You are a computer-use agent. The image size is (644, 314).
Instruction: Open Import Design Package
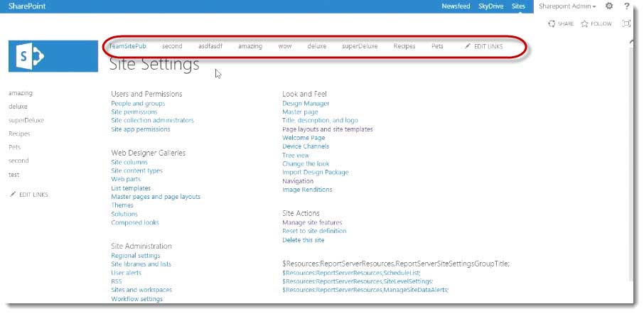pos(316,172)
